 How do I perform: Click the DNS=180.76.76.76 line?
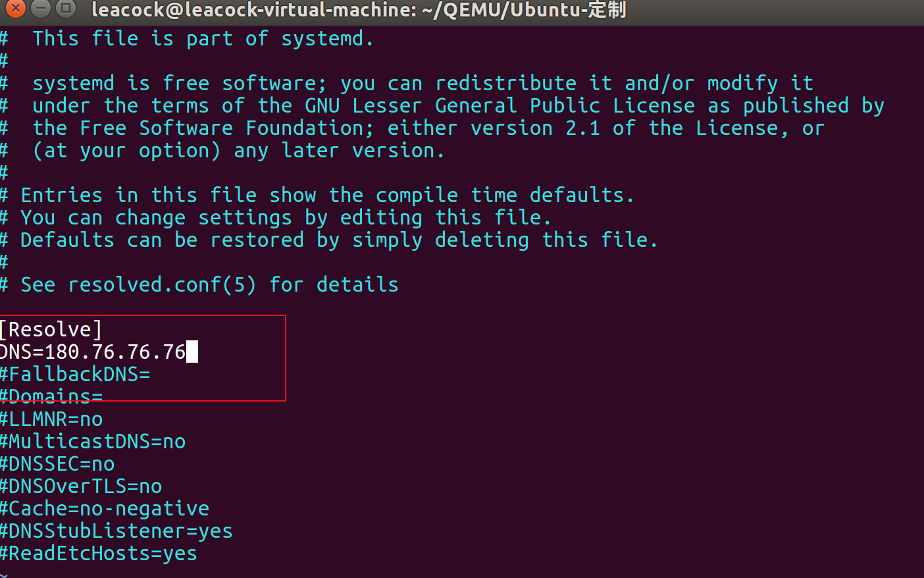pyautogui.click(x=92, y=352)
